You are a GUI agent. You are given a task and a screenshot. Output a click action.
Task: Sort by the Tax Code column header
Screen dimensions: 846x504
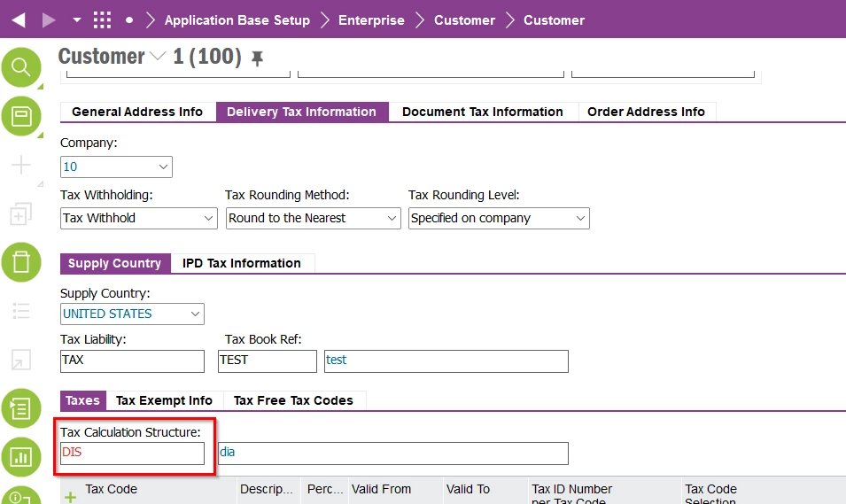click(111, 489)
